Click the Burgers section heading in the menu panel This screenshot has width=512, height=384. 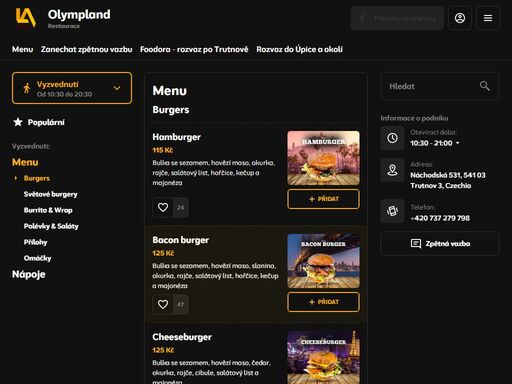171,110
